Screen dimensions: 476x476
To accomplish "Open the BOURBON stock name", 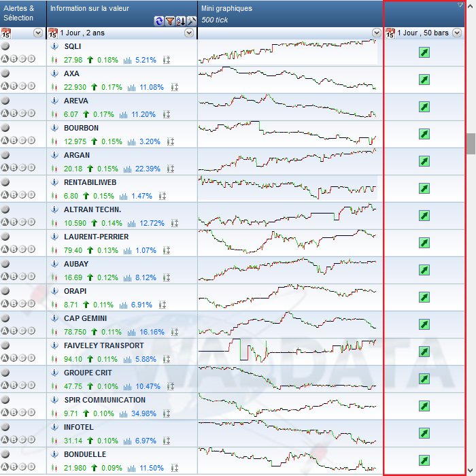I will (81, 128).
